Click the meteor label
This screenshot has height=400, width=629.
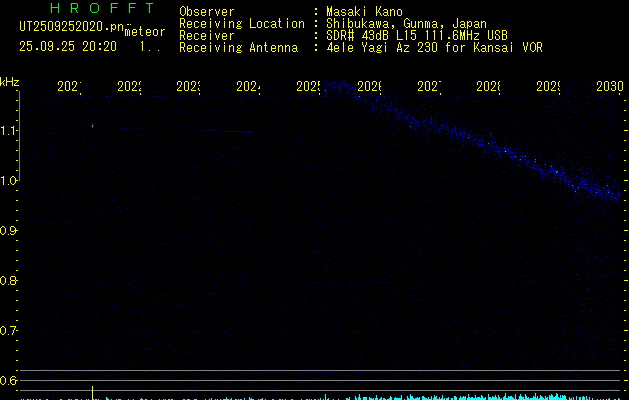point(145,32)
